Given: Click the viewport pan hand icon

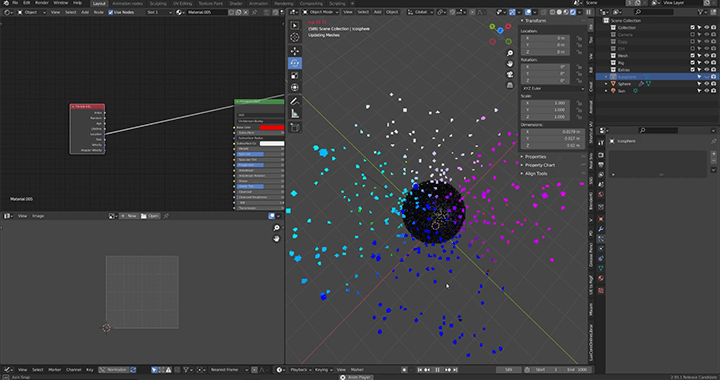Looking at the screenshot, I should click(x=510, y=64).
